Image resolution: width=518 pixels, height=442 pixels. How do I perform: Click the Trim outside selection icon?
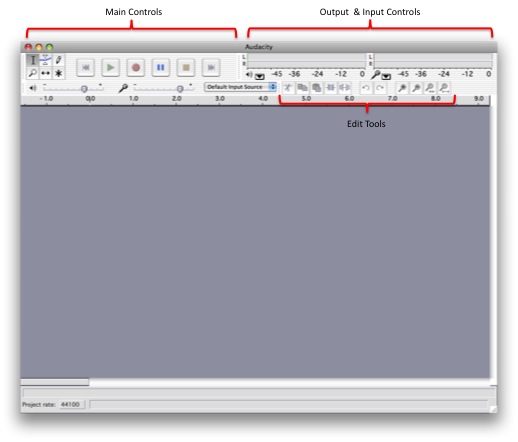click(330, 88)
